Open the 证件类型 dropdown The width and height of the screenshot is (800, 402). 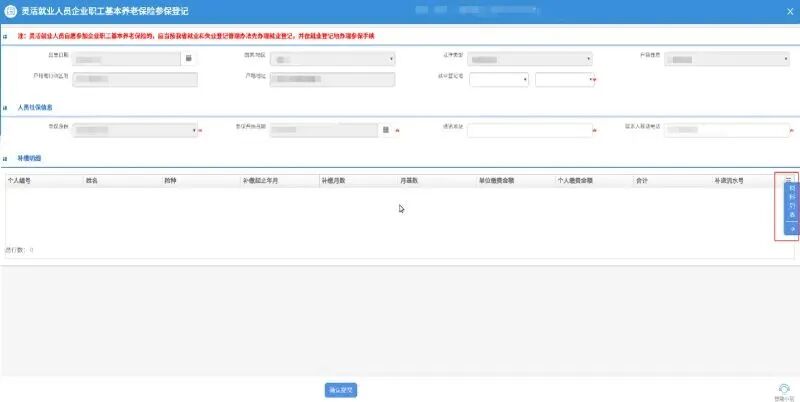click(x=530, y=59)
